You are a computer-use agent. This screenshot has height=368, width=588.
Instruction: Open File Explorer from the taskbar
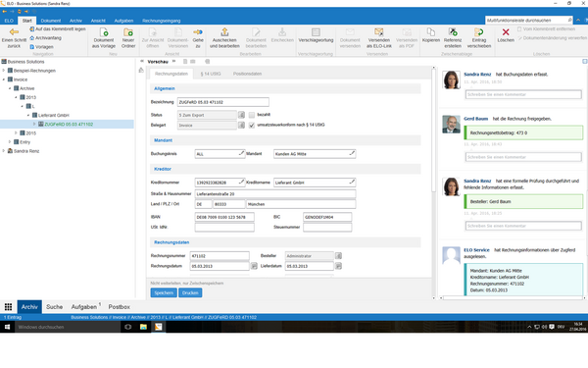pyautogui.click(x=143, y=327)
